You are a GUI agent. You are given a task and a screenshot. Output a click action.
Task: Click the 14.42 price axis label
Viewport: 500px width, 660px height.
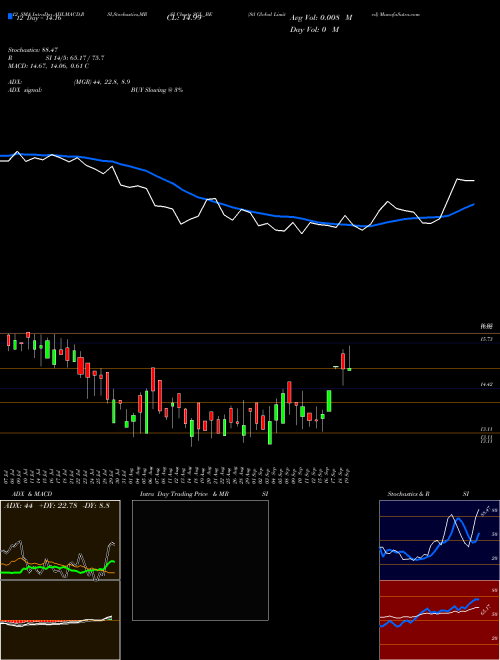coord(487,384)
